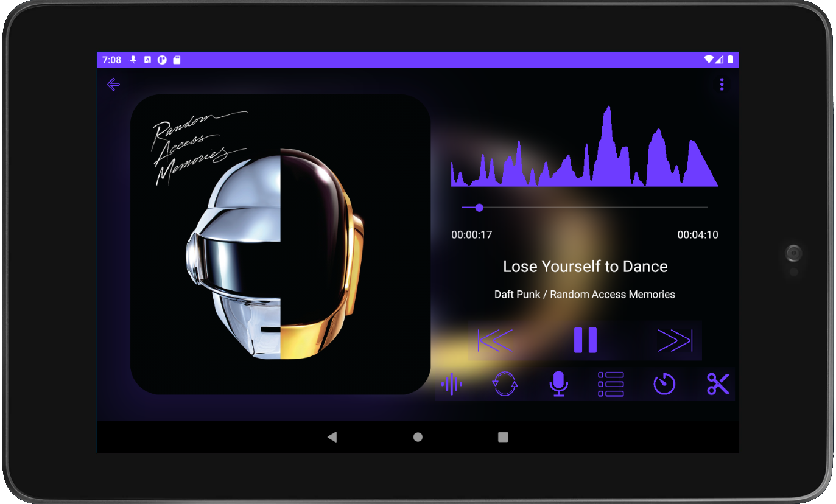
Task: Open the equalizer sound-wave icon
Action: coord(451,384)
